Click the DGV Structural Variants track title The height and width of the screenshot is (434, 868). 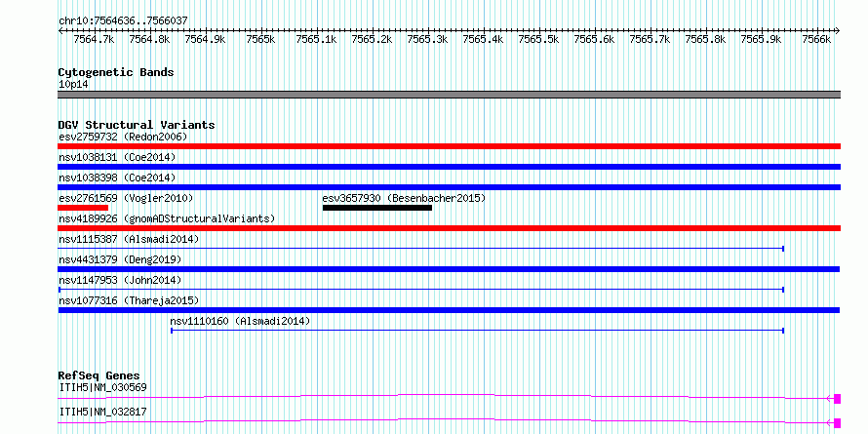pyautogui.click(x=137, y=125)
